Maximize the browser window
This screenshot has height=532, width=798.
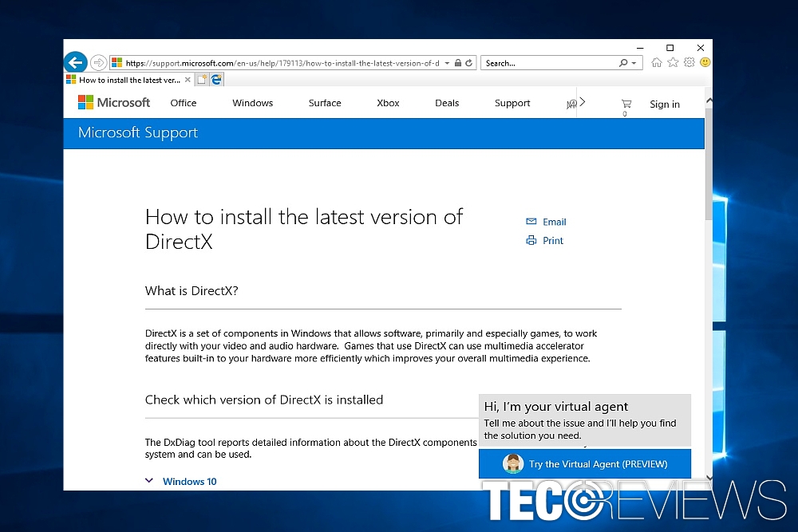pyautogui.click(x=670, y=48)
